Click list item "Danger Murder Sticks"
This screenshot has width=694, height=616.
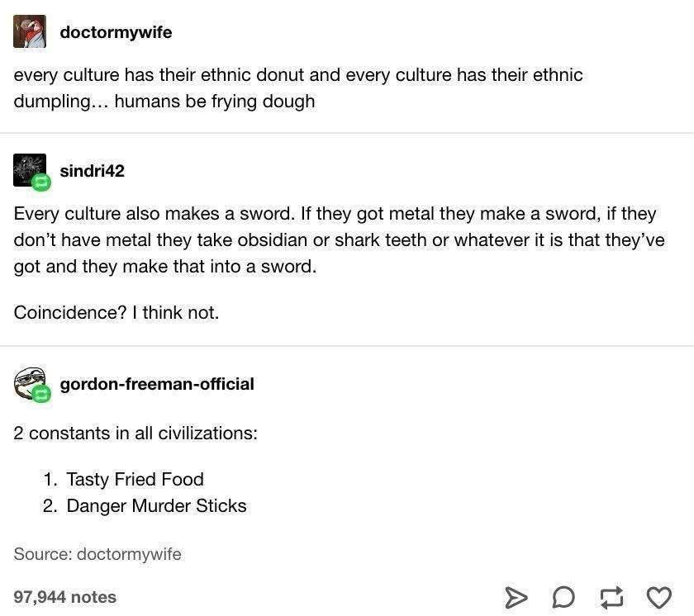point(156,505)
